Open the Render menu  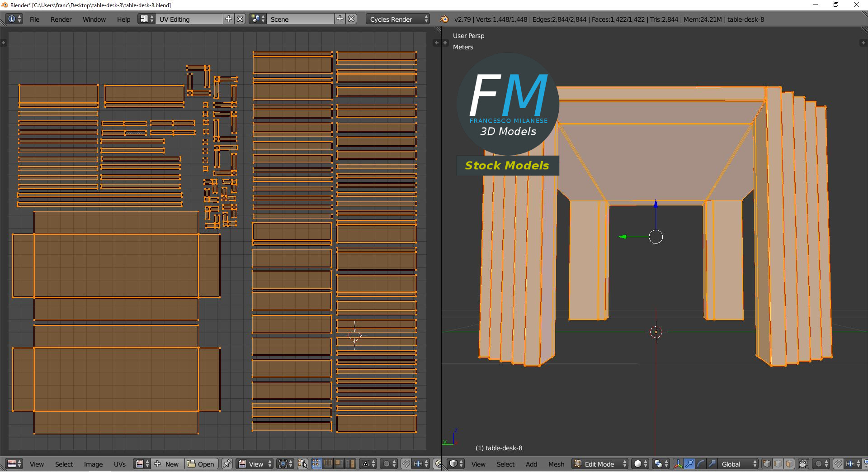coord(61,19)
